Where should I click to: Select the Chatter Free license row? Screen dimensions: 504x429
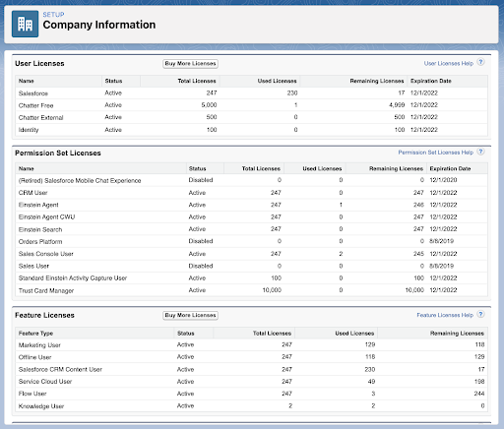point(251,105)
